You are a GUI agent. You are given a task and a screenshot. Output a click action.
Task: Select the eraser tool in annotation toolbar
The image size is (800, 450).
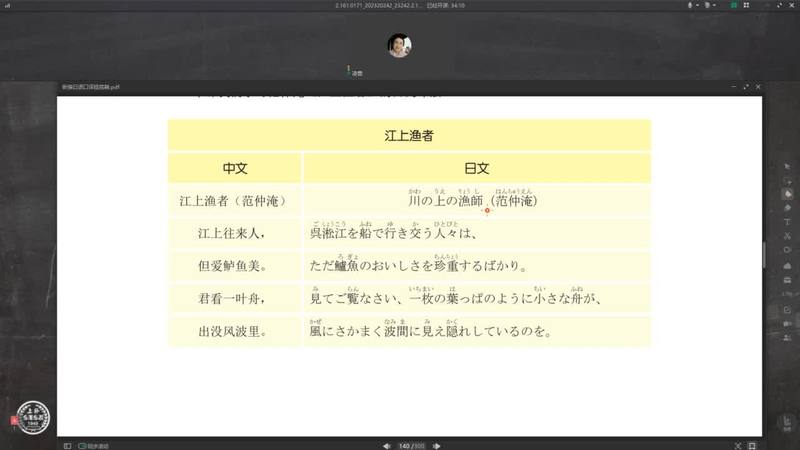click(788, 207)
